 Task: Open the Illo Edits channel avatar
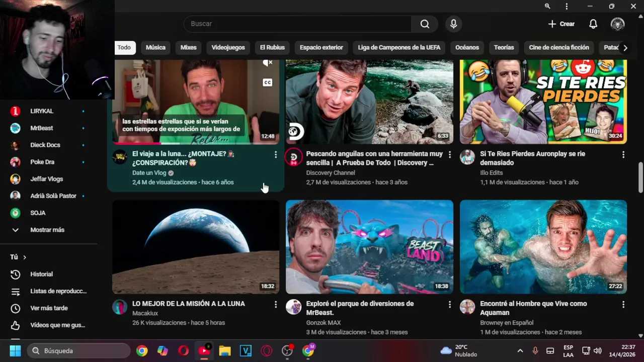[467, 157]
